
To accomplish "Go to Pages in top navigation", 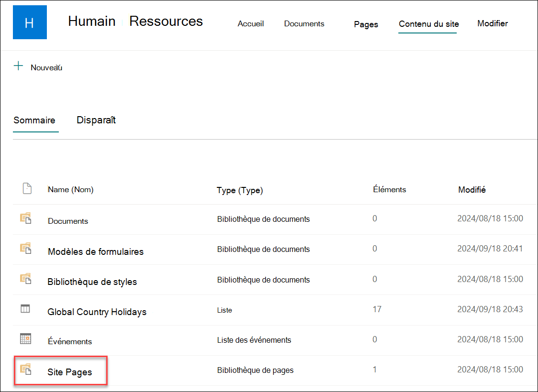I will [x=366, y=24].
